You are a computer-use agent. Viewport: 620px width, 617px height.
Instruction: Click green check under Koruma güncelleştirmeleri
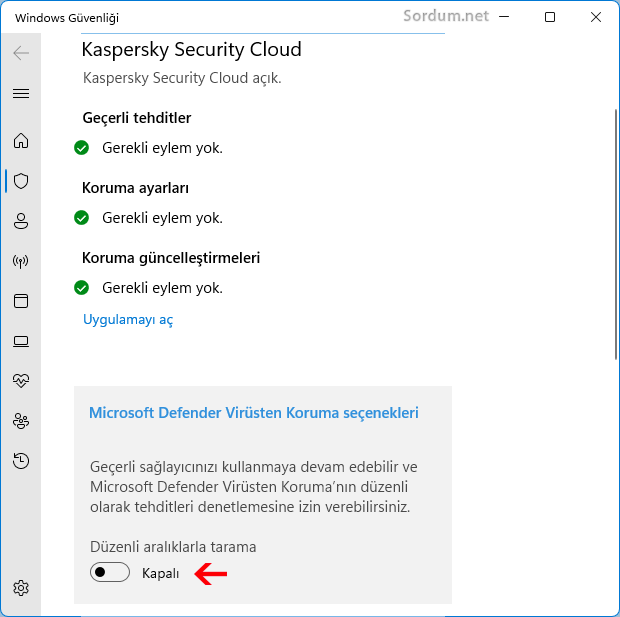82,288
